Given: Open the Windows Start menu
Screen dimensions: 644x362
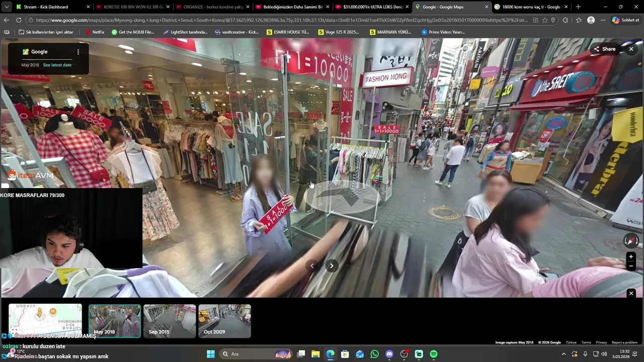Looking at the screenshot, I should pos(211,354).
